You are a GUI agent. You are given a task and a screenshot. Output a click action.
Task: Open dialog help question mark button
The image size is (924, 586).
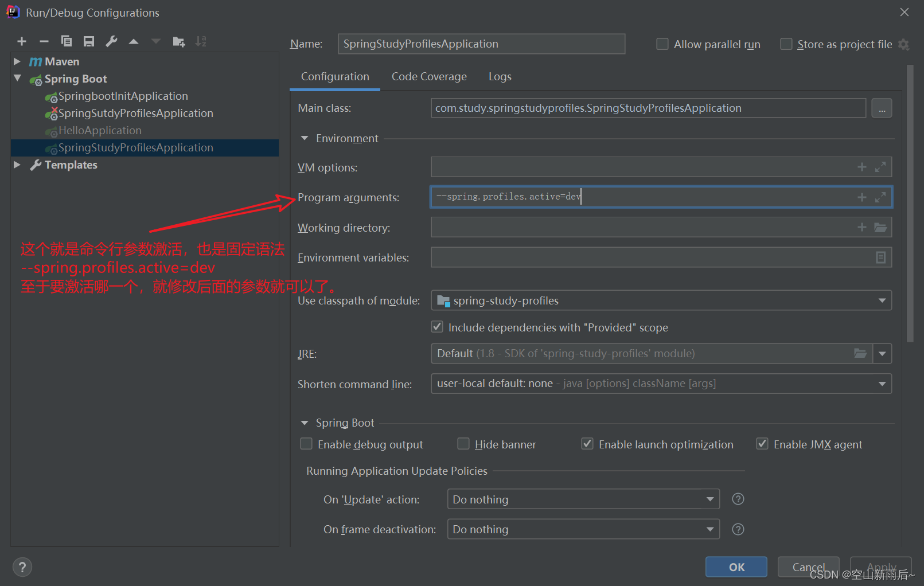(x=22, y=567)
